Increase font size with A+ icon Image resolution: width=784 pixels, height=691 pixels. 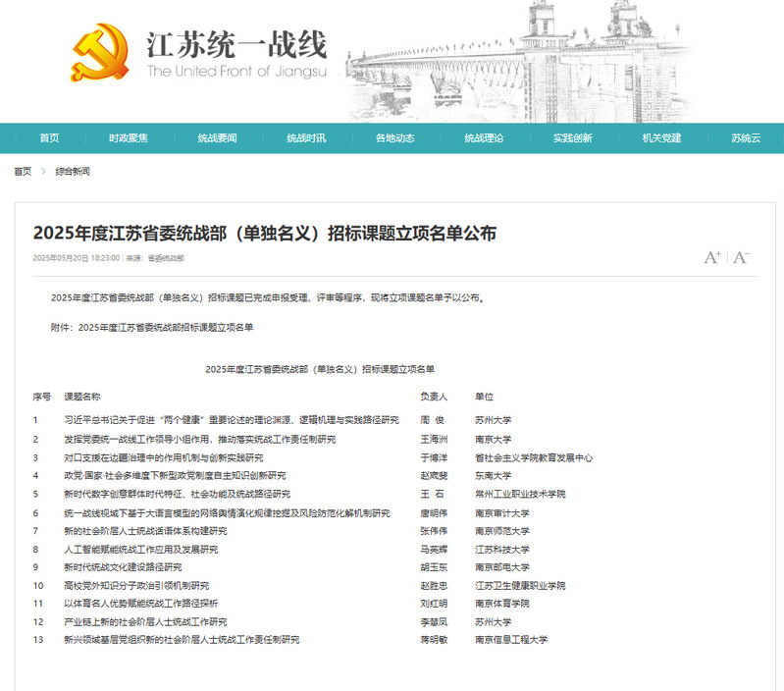tap(712, 257)
